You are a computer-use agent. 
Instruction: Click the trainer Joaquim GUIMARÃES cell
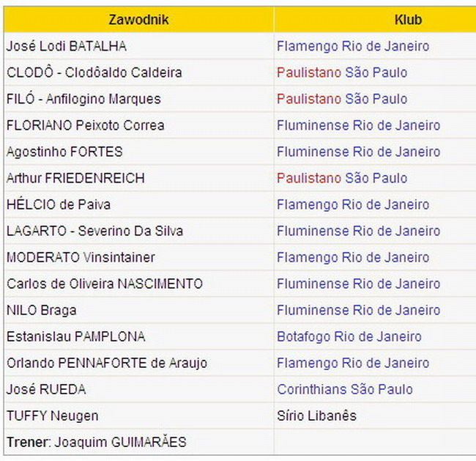tap(96, 442)
